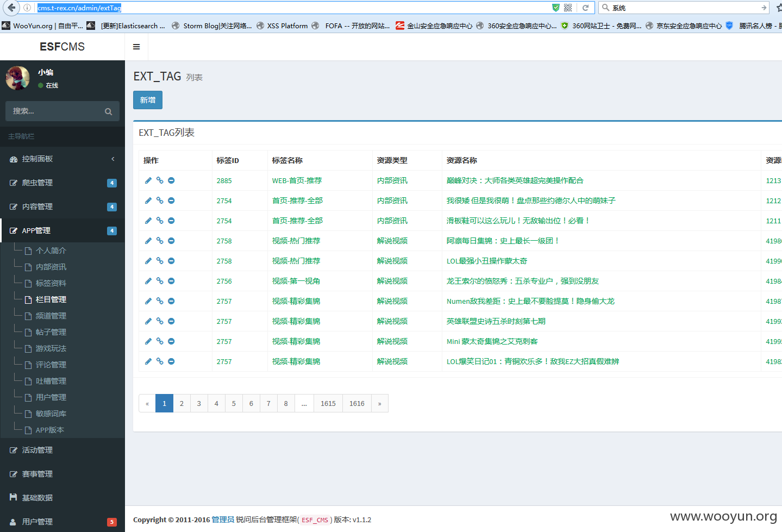The image size is (782, 532).
Task: Click the 标签ID column header
Action: 228,160
